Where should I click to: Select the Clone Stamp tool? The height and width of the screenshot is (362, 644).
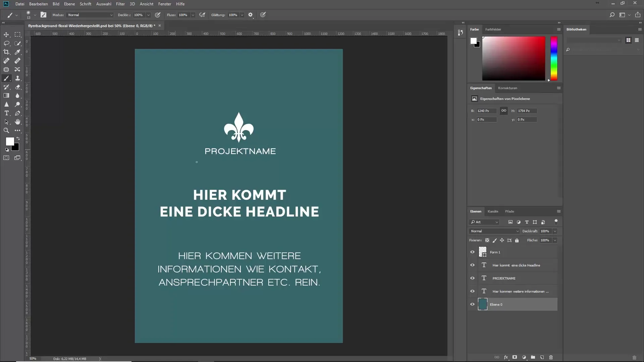point(17,78)
